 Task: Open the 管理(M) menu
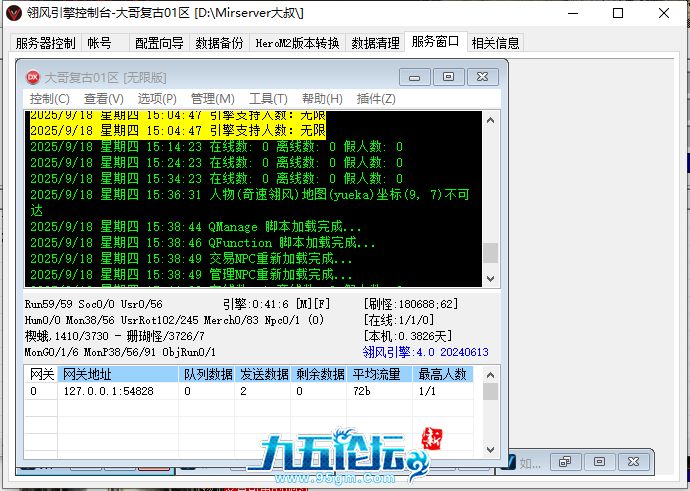213,99
